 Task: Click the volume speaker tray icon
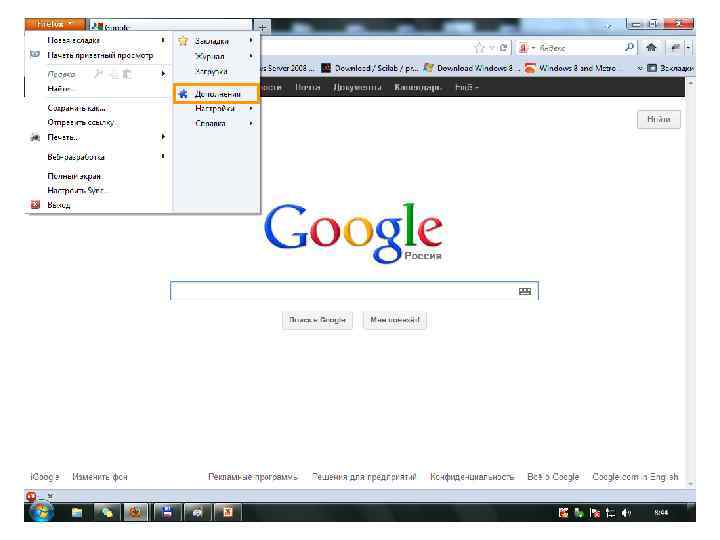(626, 512)
